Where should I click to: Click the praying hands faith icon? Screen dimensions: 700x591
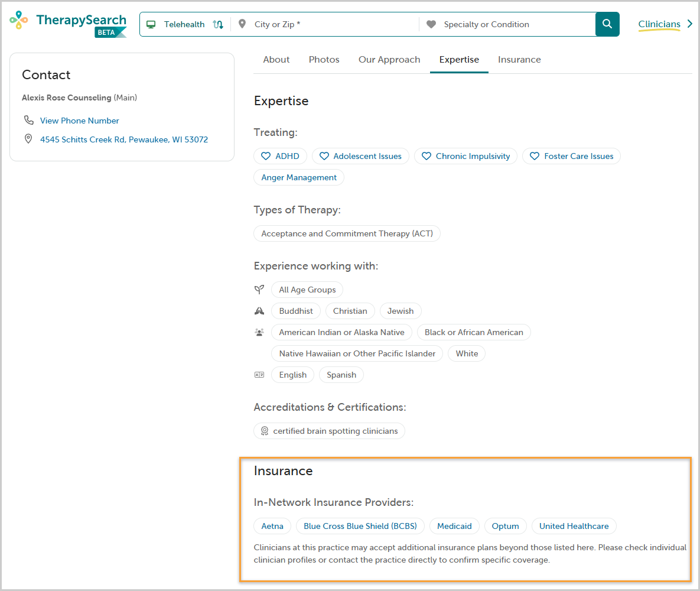[259, 311]
